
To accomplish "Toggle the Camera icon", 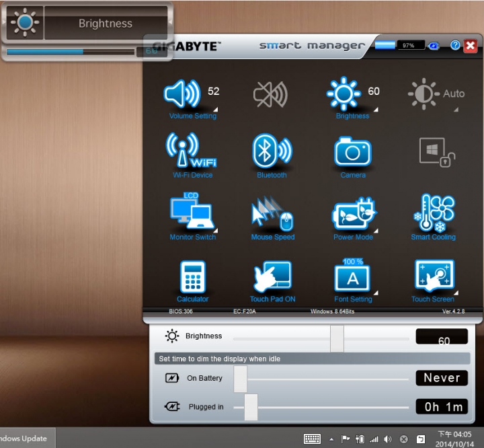I will point(353,151).
